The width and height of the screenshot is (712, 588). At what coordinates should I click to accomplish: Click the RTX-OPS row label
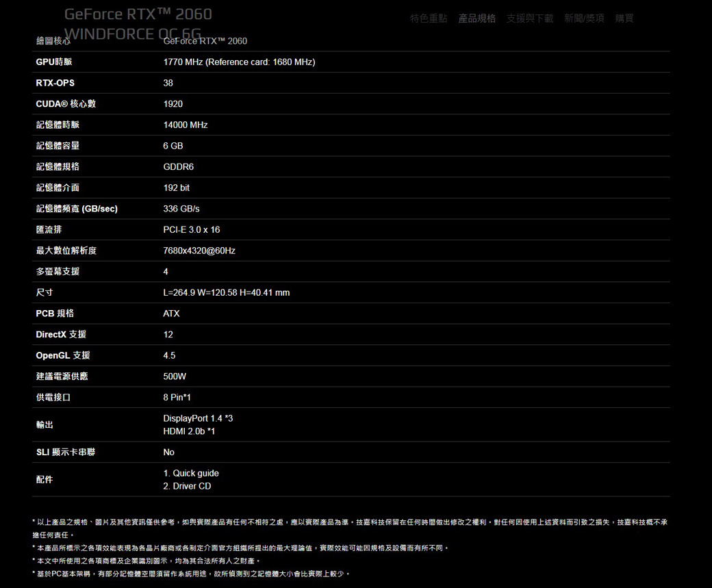[55, 83]
